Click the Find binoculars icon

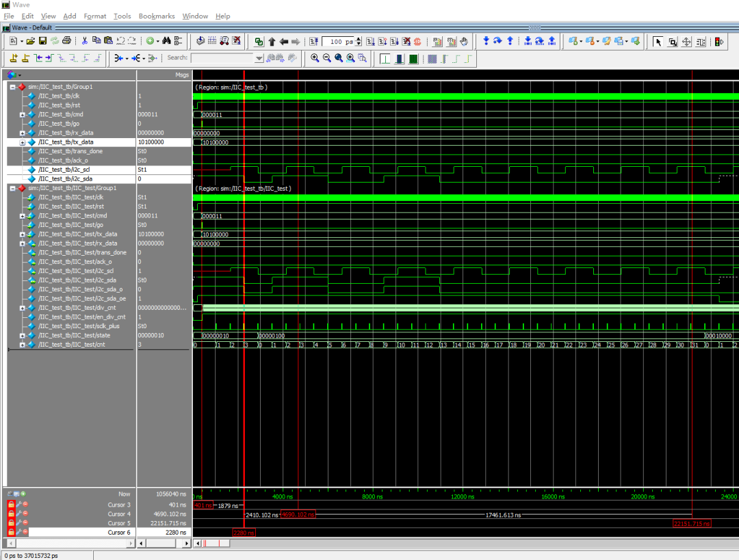click(166, 41)
